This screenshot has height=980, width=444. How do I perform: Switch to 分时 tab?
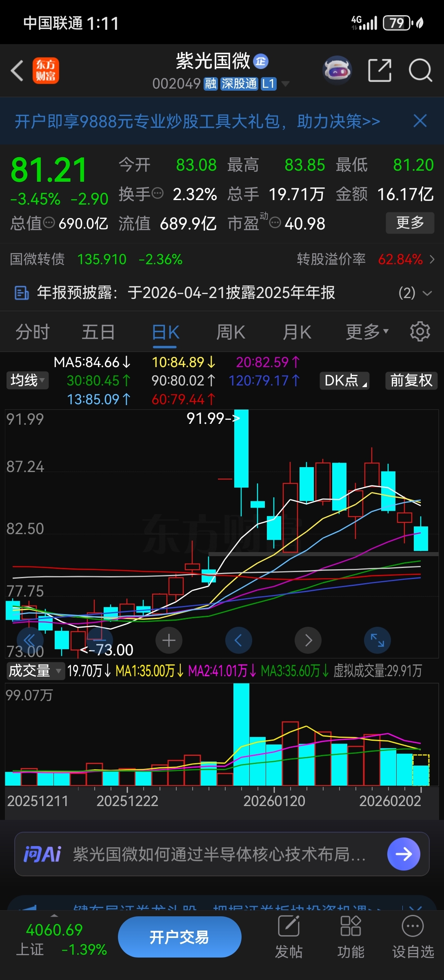pos(33,332)
